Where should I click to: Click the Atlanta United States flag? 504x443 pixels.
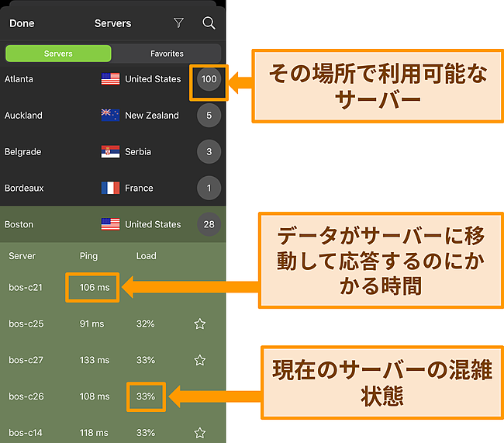click(110, 79)
